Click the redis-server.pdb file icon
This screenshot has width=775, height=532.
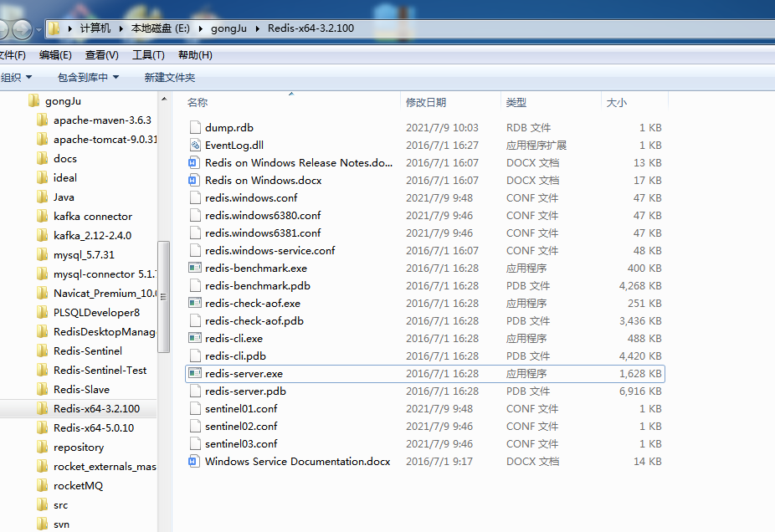(x=195, y=391)
